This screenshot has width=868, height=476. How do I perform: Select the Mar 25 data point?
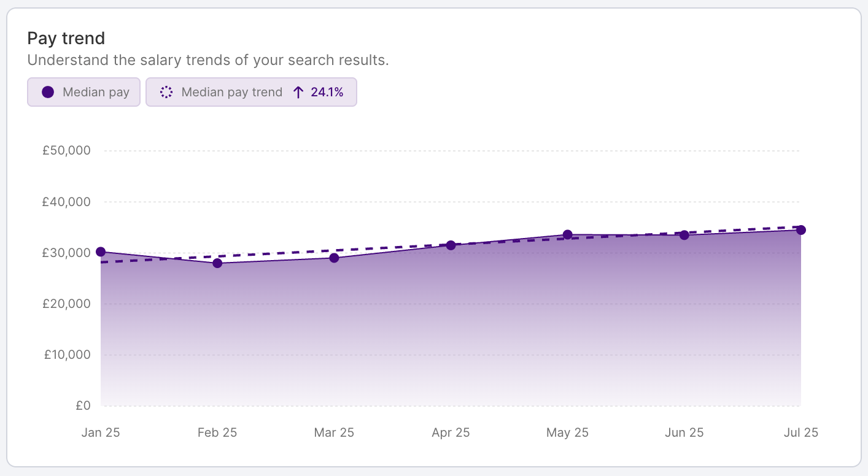point(334,258)
